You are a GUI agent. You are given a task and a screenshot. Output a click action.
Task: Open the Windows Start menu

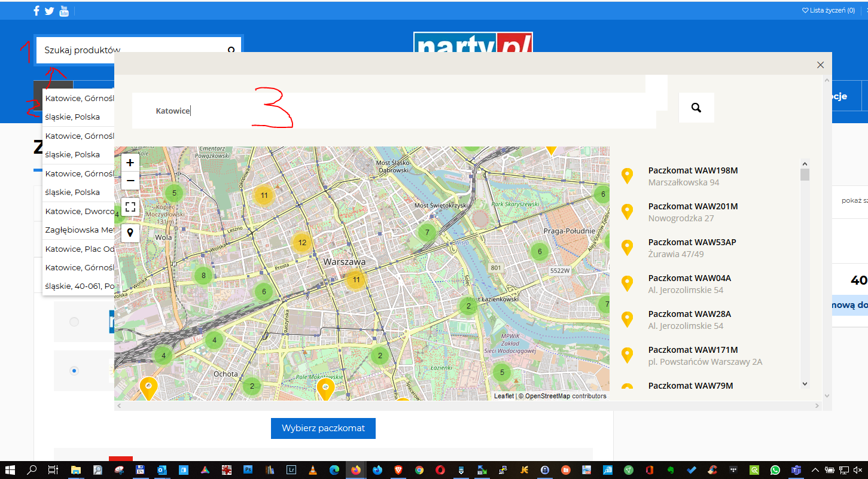coord(10,470)
